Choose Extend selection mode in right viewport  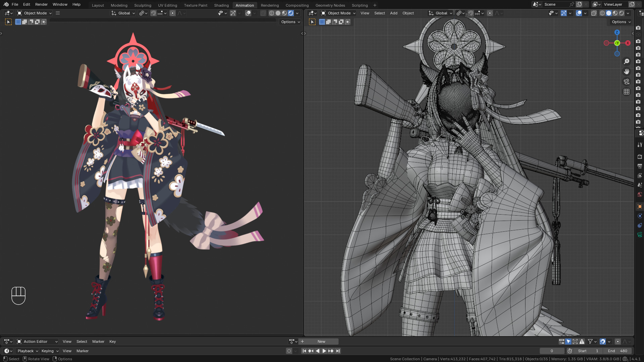pyautogui.click(x=328, y=22)
